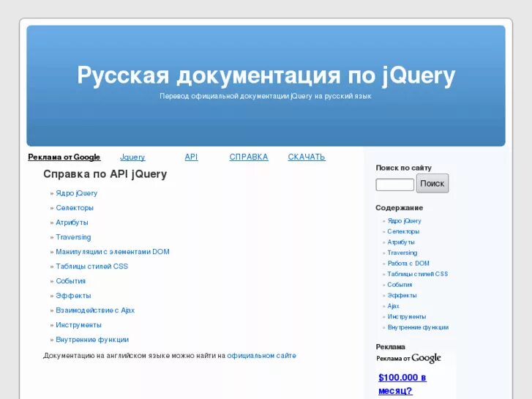This screenshot has height=399, width=532.
Task: Open the Jquery ad link
Action: 132,157
